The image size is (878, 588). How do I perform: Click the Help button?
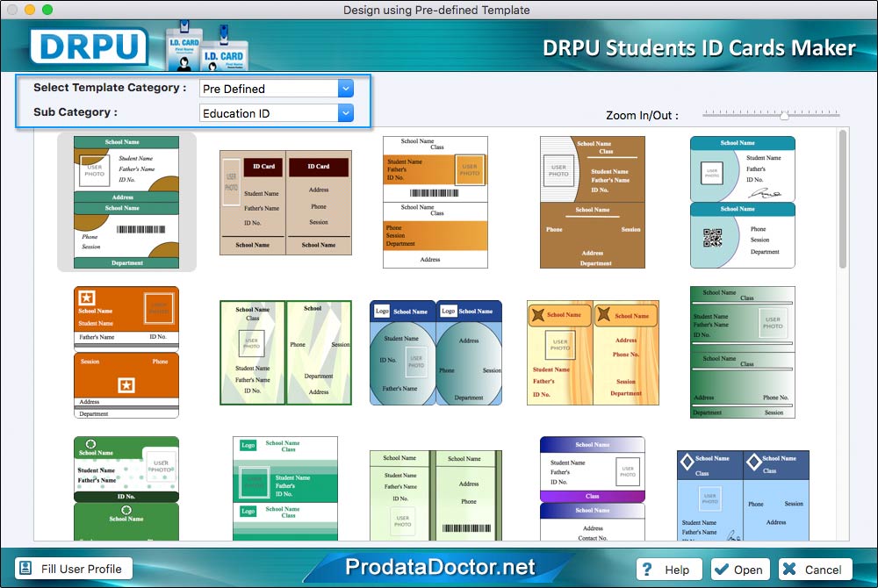[669, 569]
